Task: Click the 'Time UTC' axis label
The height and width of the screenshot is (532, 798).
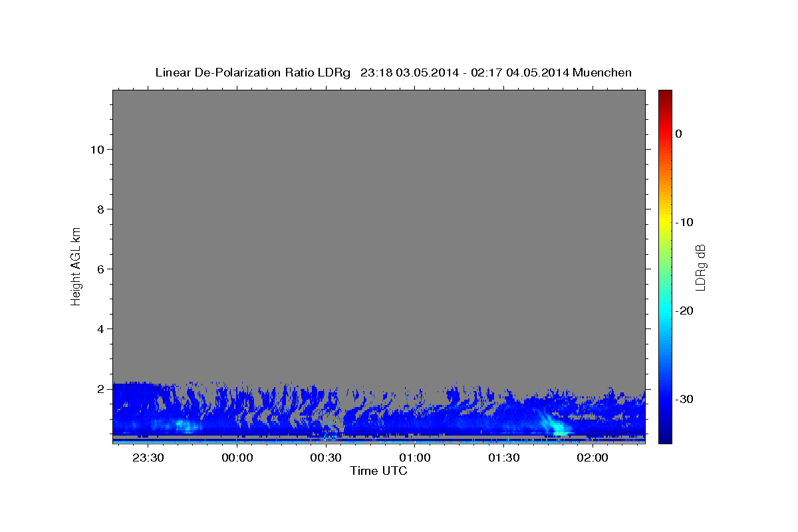Action: point(378,471)
